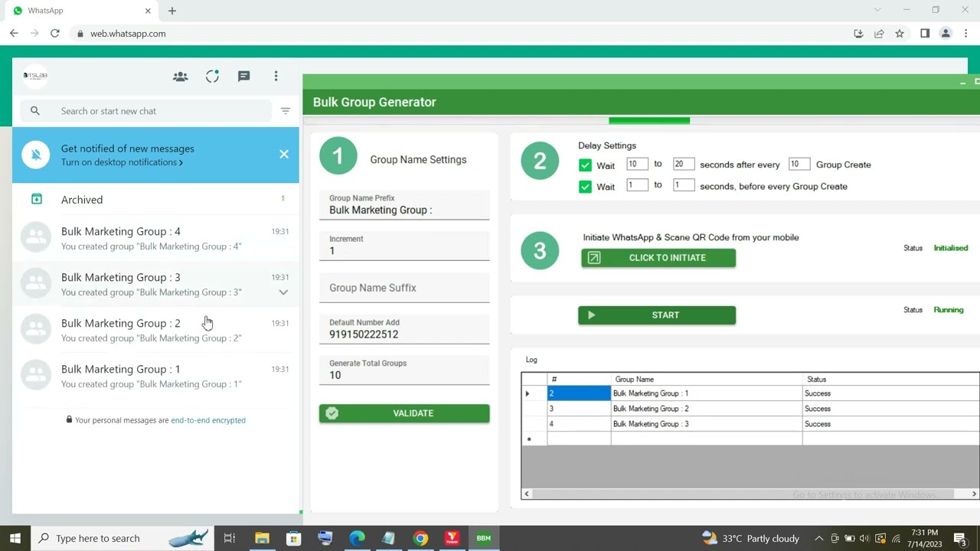Screen dimensions: 980x551
Task: Open Windows Start menu
Action: click(x=15, y=538)
